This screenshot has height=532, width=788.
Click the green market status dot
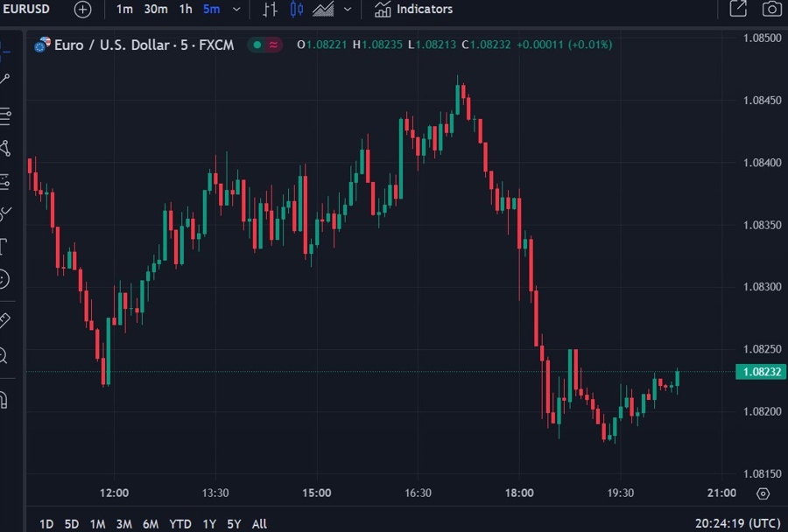point(257,45)
